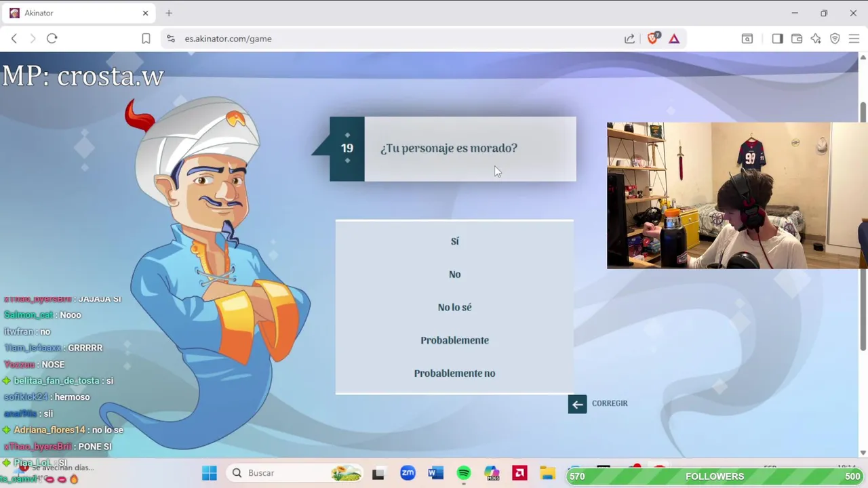Choose the "Probablemente no" answer

click(454, 373)
